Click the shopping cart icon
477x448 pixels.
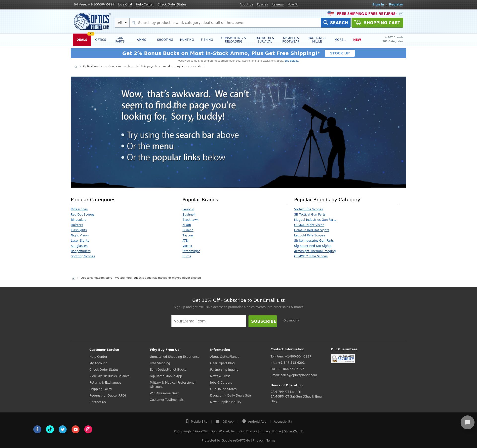pyautogui.click(x=358, y=22)
